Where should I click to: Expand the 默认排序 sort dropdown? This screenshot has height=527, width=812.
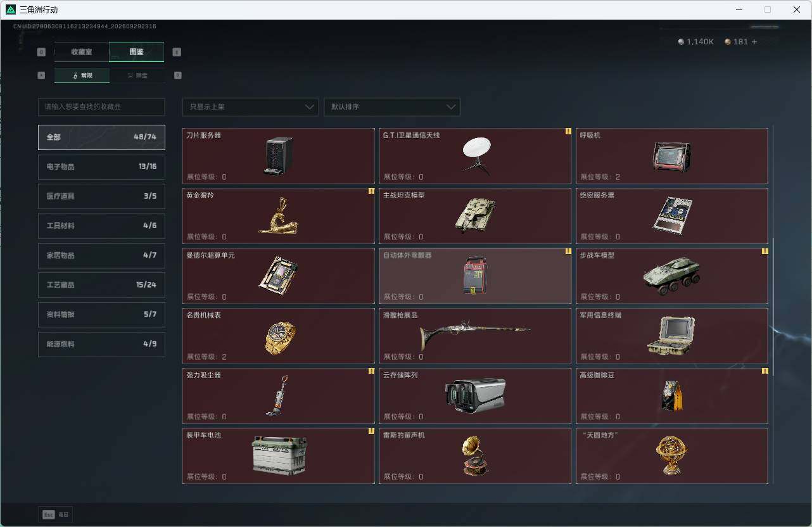point(392,107)
